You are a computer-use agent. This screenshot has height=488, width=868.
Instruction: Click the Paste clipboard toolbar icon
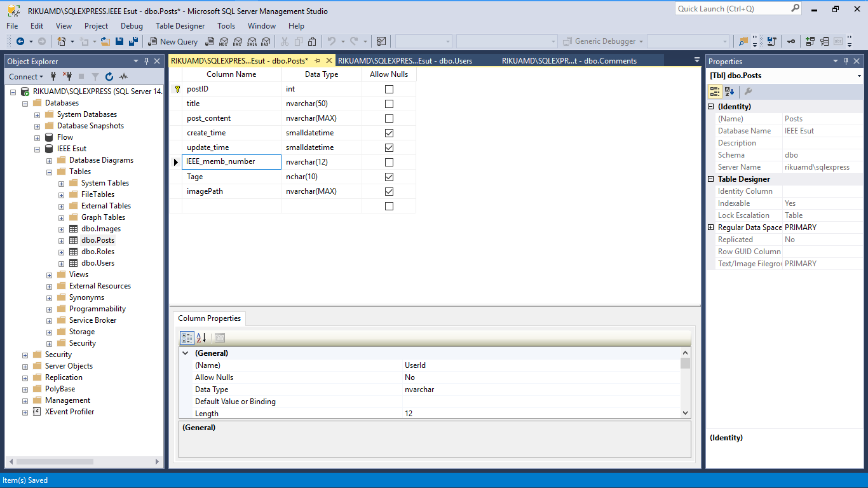click(x=312, y=41)
